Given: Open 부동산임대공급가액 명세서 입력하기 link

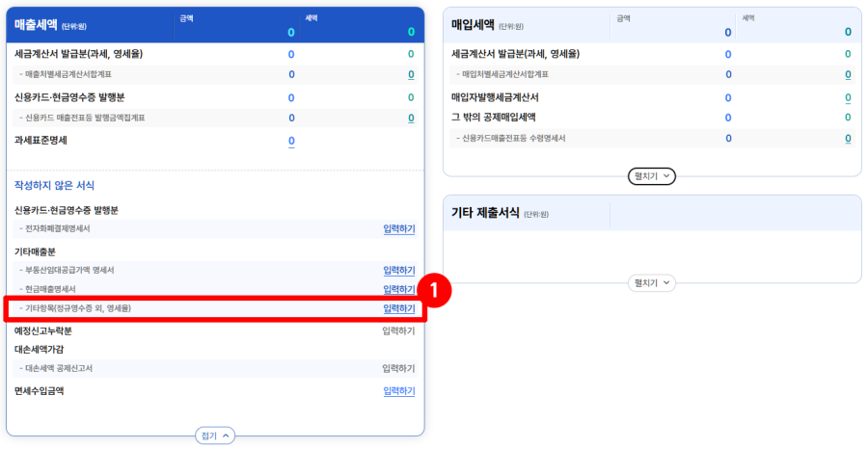Looking at the screenshot, I should pyautogui.click(x=398, y=270).
